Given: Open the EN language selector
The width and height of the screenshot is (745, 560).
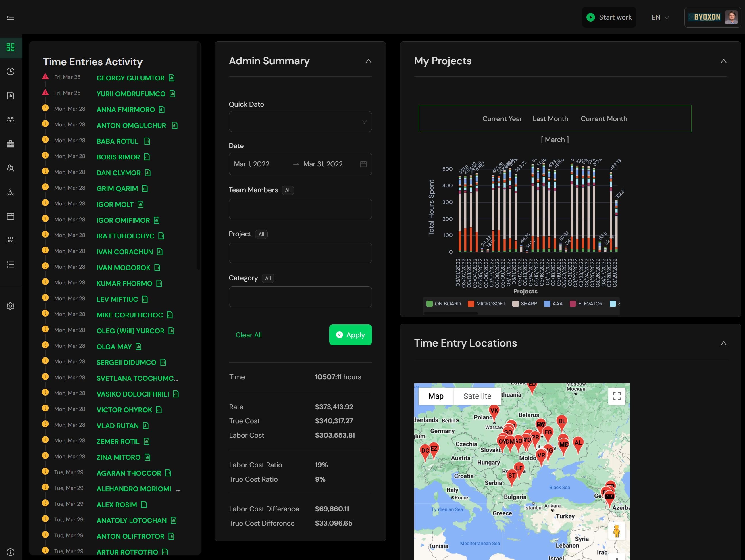Looking at the screenshot, I should (x=659, y=17).
